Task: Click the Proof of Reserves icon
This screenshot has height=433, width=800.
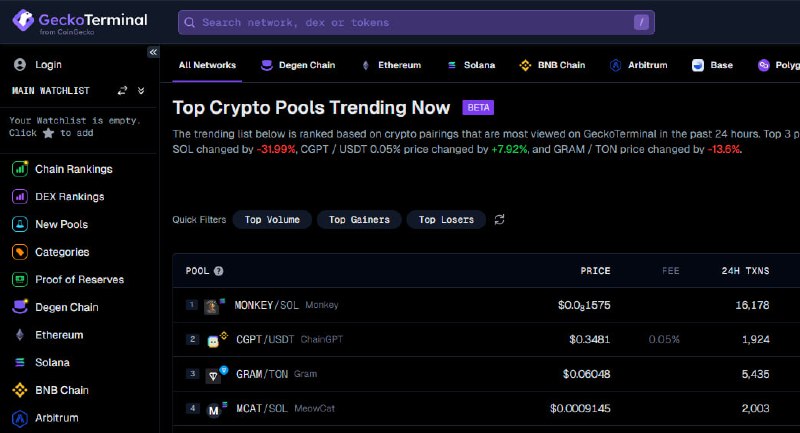Action: 20,279
